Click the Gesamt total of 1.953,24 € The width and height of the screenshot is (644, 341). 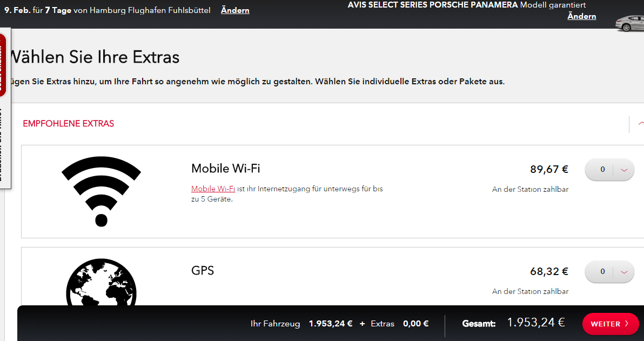pos(535,323)
